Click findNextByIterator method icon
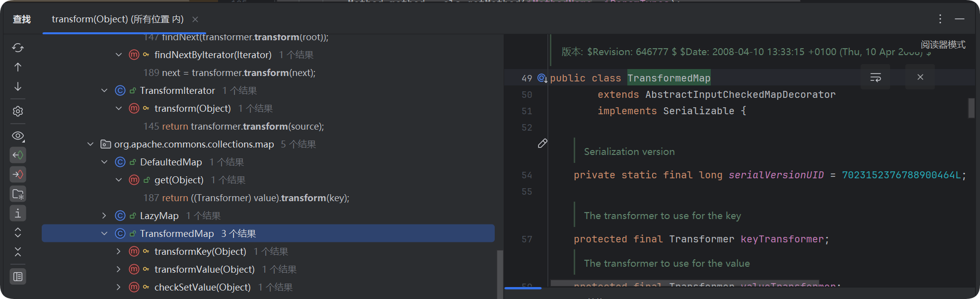This screenshot has width=980, height=299. [x=134, y=55]
